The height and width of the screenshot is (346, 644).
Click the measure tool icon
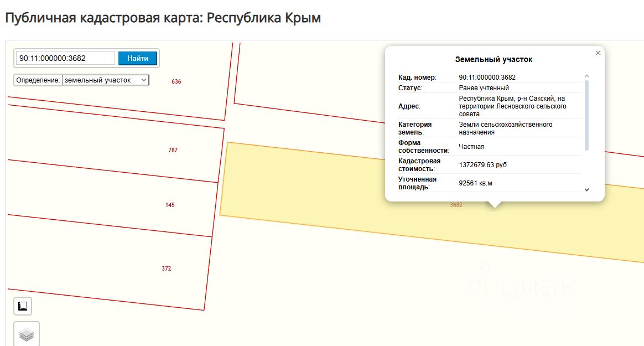(x=23, y=306)
